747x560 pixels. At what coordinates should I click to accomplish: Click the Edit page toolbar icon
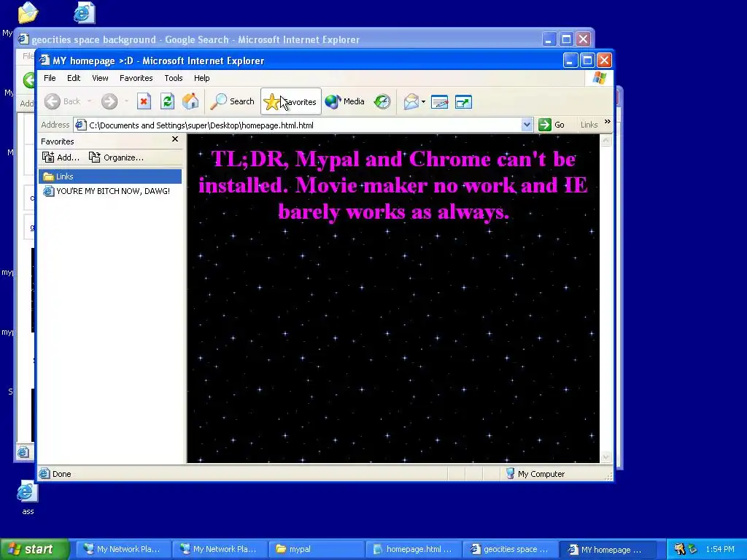click(439, 101)
